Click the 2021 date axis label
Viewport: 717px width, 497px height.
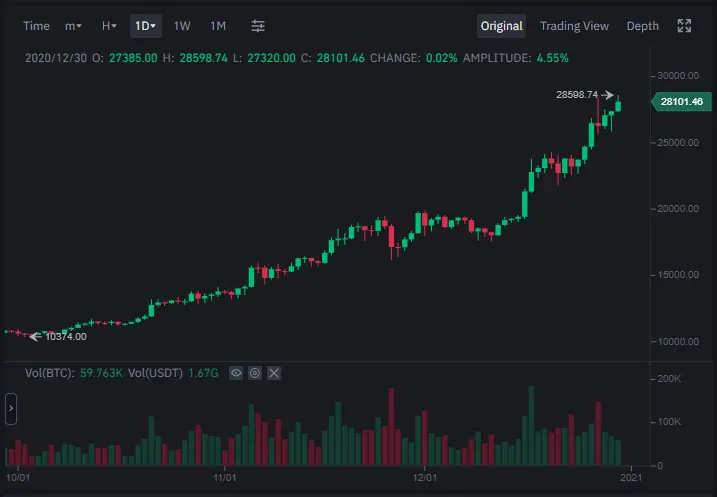(x=631, y=478)
